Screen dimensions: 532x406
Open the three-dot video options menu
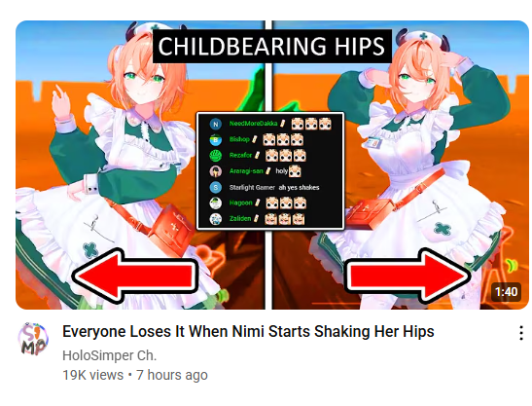(521, 333)
